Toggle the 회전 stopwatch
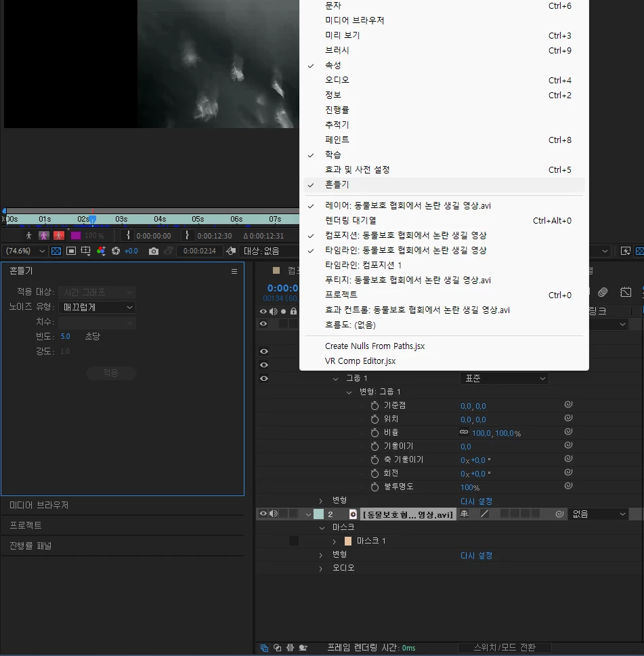 click(x=374, y=473)
